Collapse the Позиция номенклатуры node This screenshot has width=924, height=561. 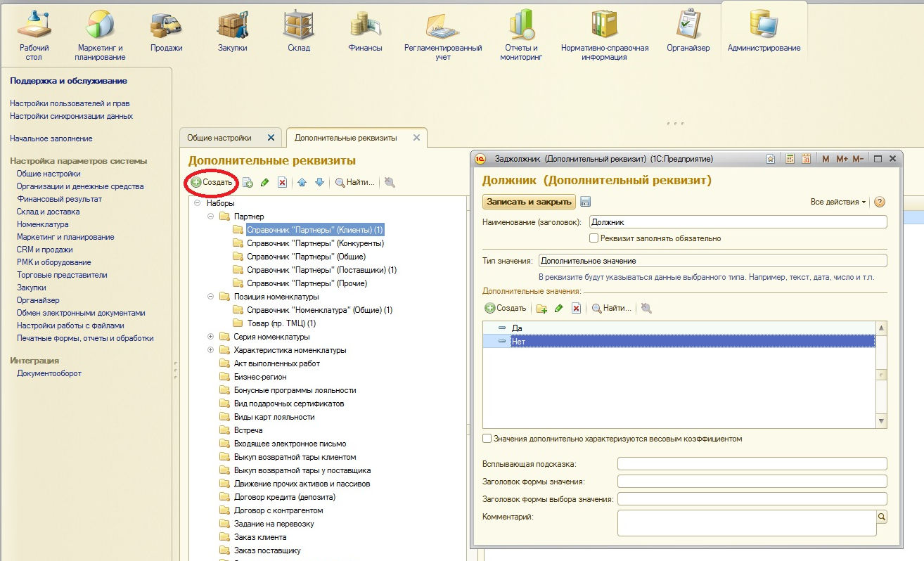click(x=210, y=297)
